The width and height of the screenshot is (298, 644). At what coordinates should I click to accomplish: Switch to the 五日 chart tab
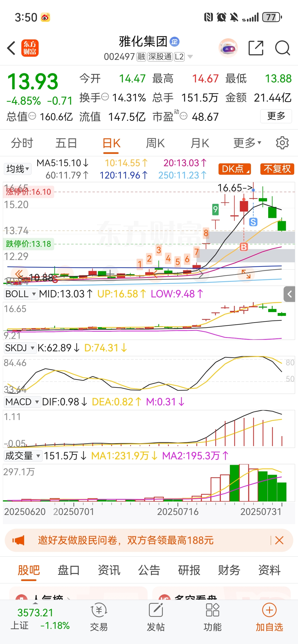click(x=66, y=143)
